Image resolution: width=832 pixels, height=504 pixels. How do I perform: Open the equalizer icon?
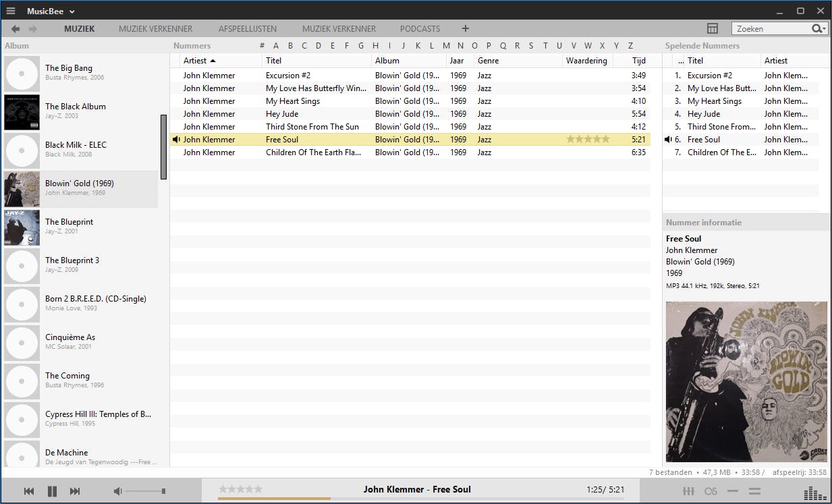(x=689, y=491)
